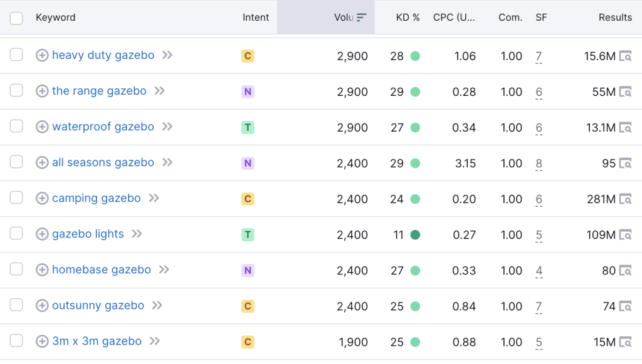
Task: Expand homebase gazebo double-chevron arrows
Action: pyautogui.click(x=164, y=269)
